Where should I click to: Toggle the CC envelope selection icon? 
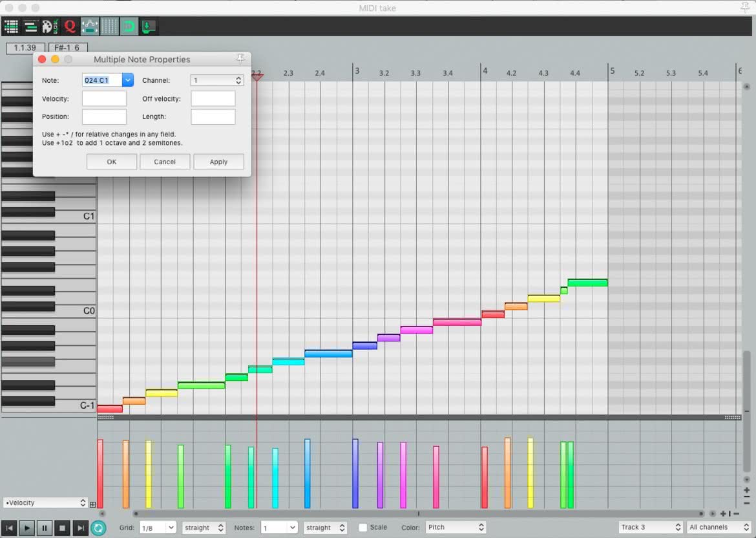pos(90,27)
